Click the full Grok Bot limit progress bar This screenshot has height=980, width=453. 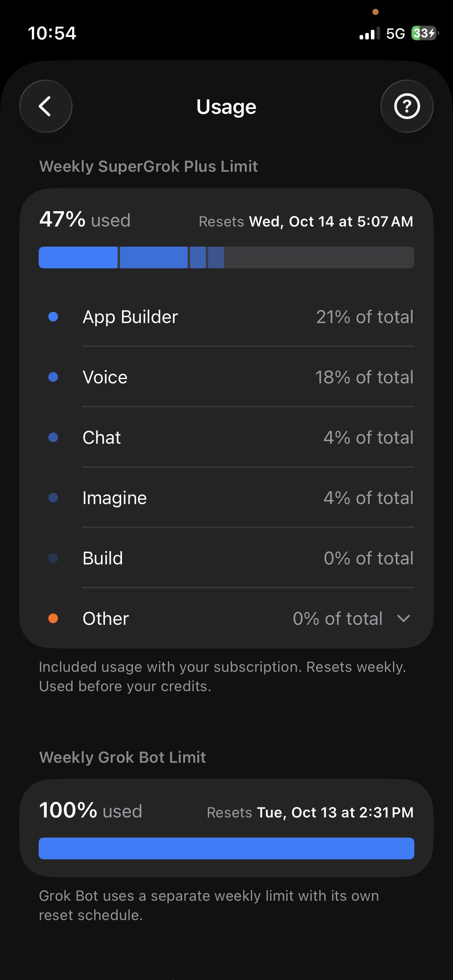click(x=226, y=848)
